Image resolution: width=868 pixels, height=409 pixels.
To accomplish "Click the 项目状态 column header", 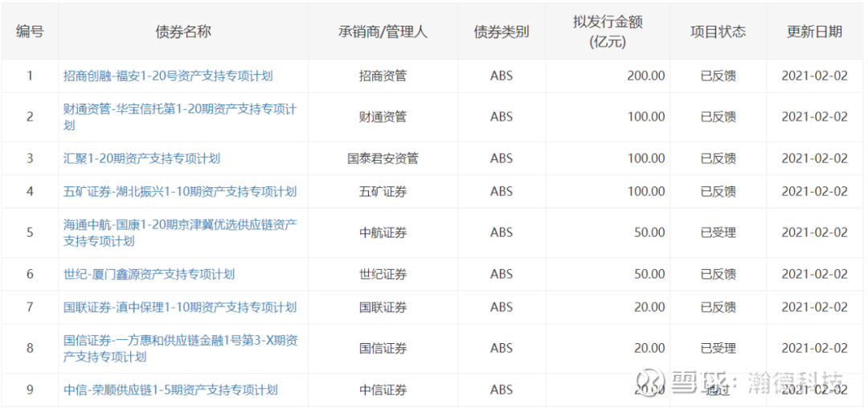I will point(718,32).
